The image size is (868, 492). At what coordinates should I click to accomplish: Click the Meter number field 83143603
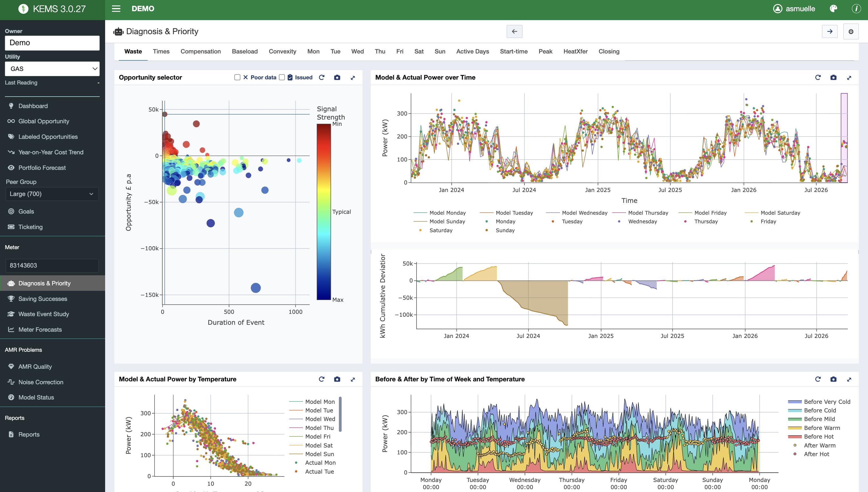tap(52, 266)
